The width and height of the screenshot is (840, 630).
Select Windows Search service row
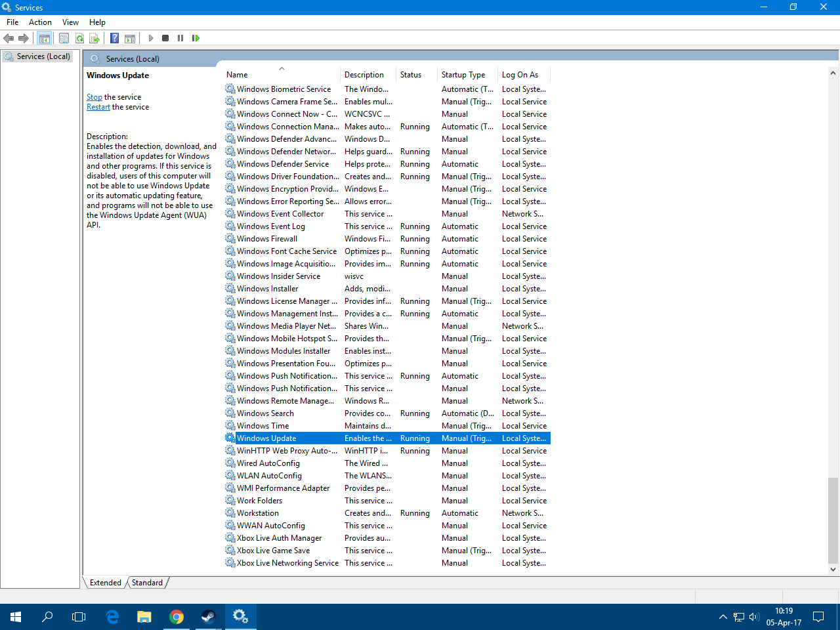pyautogui.click(x=387, y=413)
